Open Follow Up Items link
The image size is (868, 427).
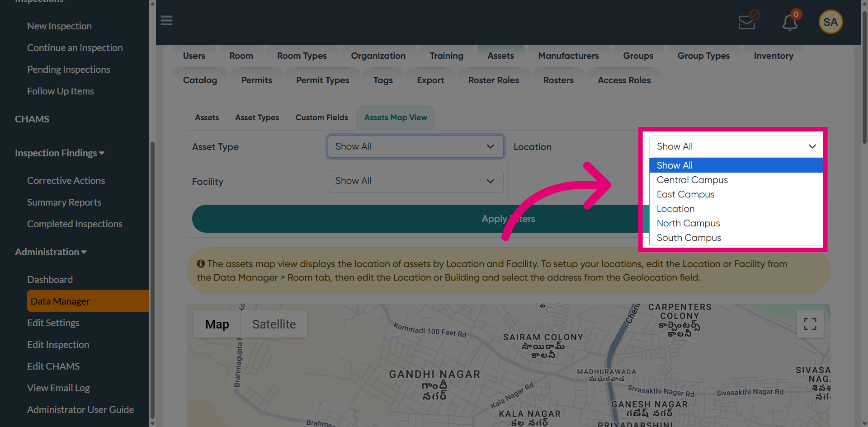click(x=61, y=91)
